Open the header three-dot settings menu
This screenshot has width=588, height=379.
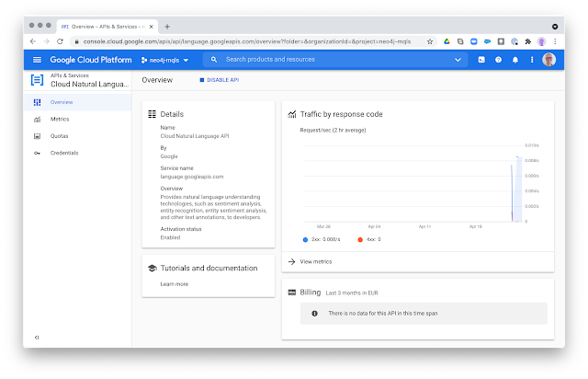click(x=532, y=60)
